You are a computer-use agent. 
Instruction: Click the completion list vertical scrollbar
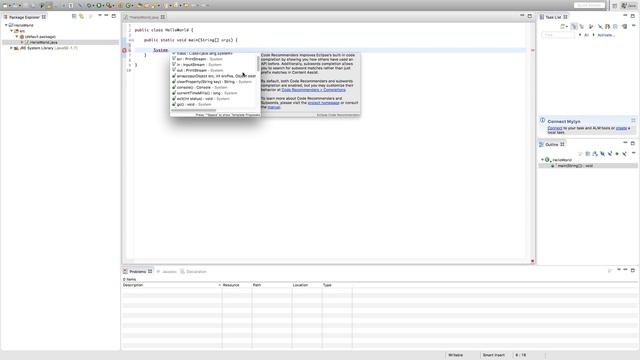[258, 63]
